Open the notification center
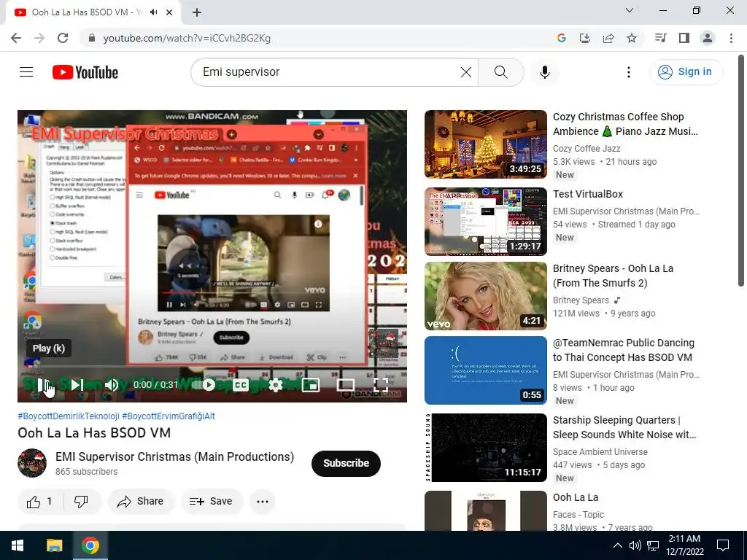 point(723,545)
